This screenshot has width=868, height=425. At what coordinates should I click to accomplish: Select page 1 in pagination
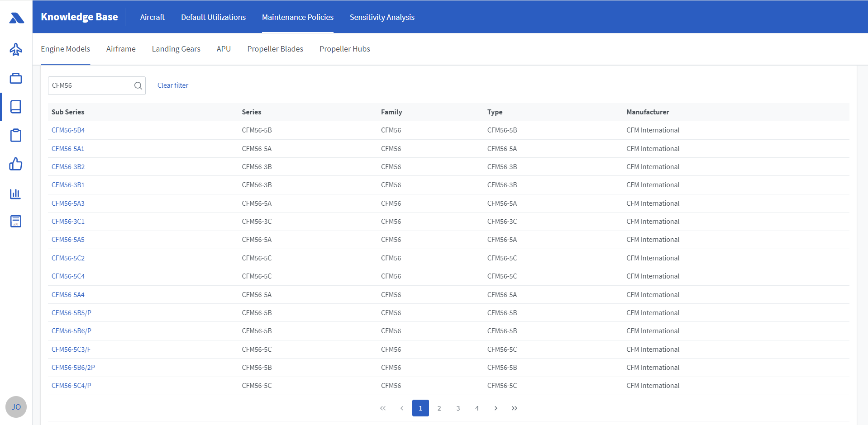pyautogui.click(x=420, y=408)
